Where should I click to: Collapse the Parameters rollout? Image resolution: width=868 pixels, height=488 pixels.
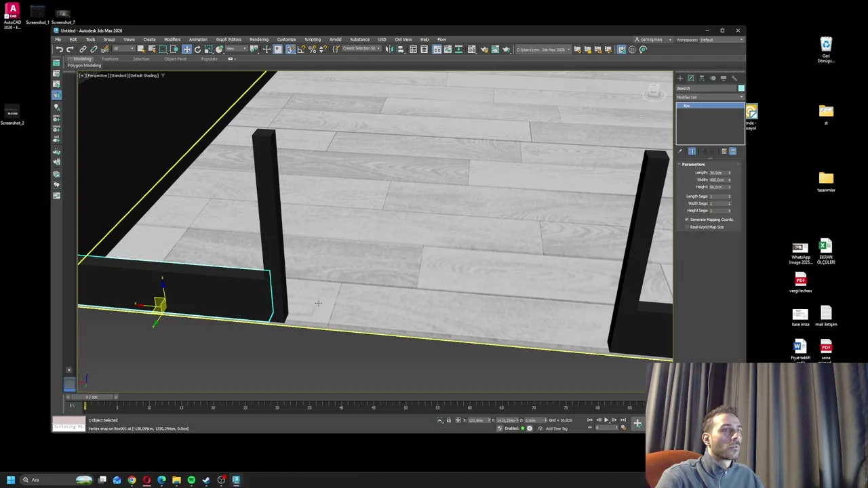(693, 164)
